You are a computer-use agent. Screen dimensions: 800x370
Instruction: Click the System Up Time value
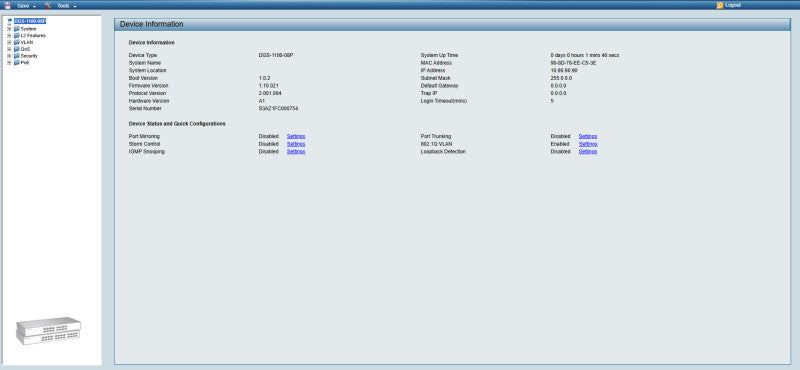(585, 55)
